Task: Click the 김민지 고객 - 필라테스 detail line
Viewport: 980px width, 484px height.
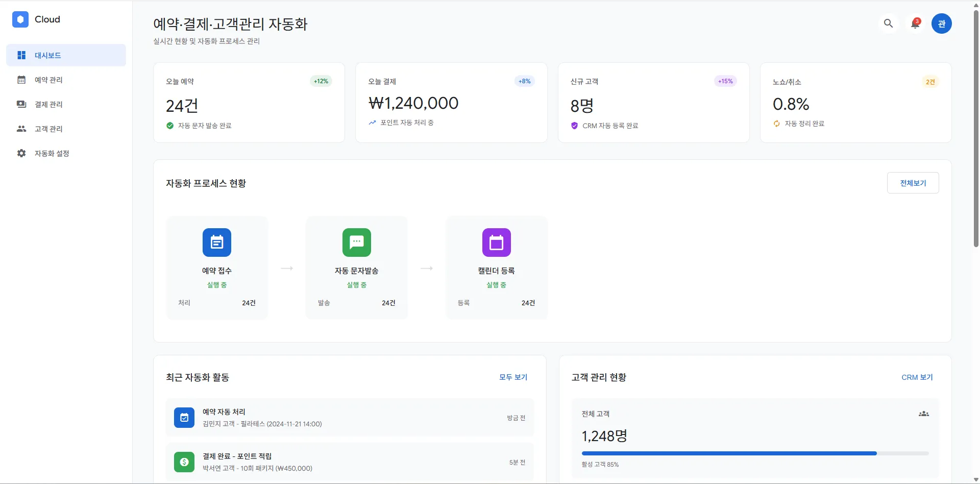Action: [262, 424]
